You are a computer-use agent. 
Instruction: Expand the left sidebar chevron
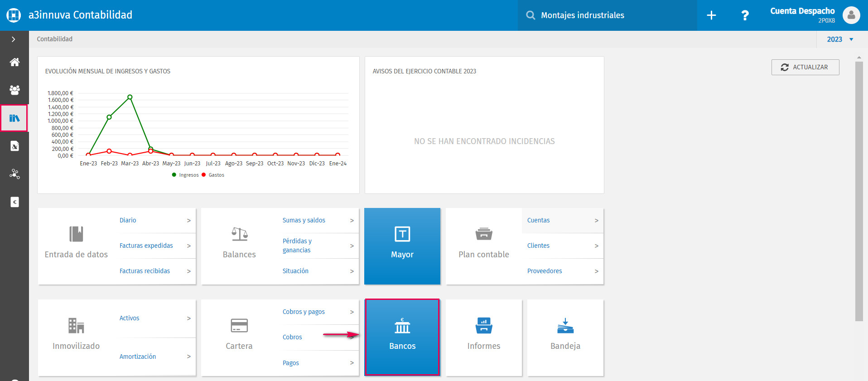(14, 39)
